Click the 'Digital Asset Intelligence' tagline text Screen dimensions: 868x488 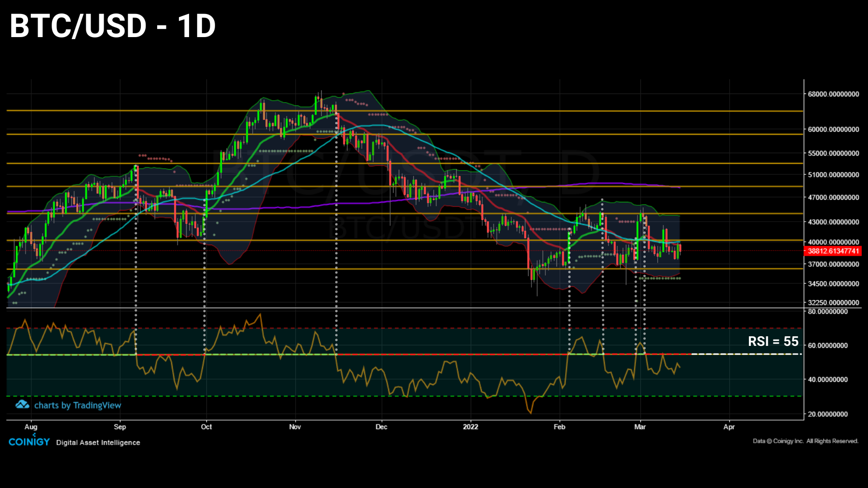(x=98, y=442)
